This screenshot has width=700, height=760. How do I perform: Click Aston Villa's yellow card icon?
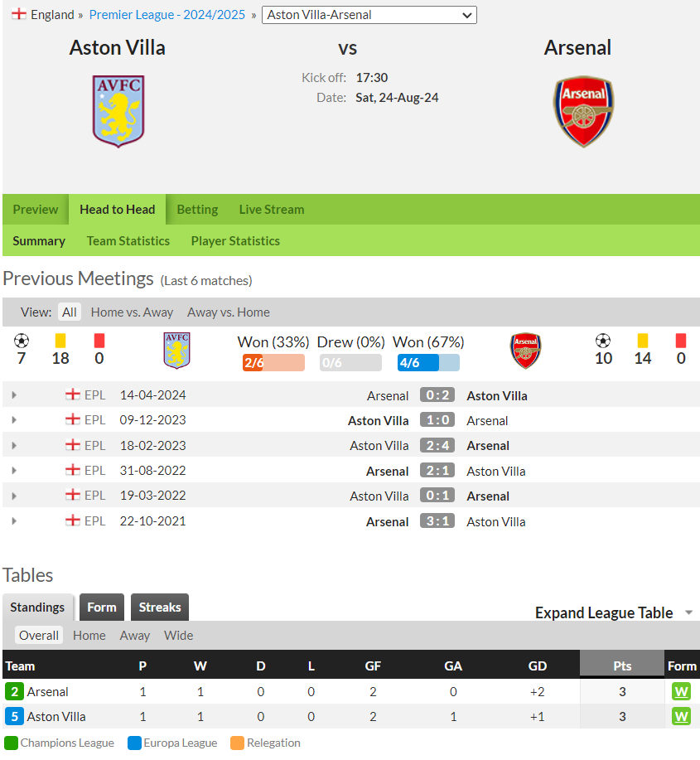tap(60, 341)
